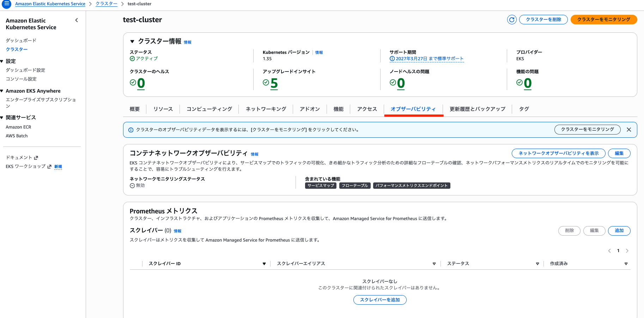
Task: Click the info icon in the monitoring banner
Action: (x=131, y=130)
